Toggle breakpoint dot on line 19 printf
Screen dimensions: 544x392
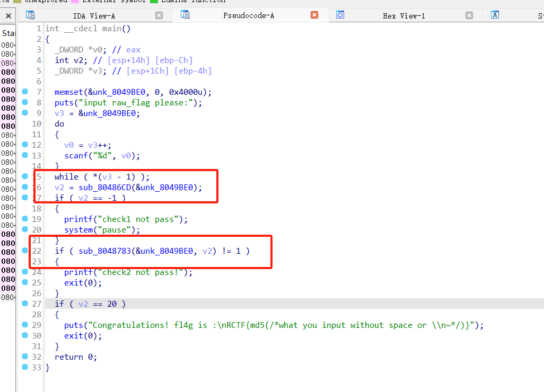pyautogui.click(x=25, y=218)
